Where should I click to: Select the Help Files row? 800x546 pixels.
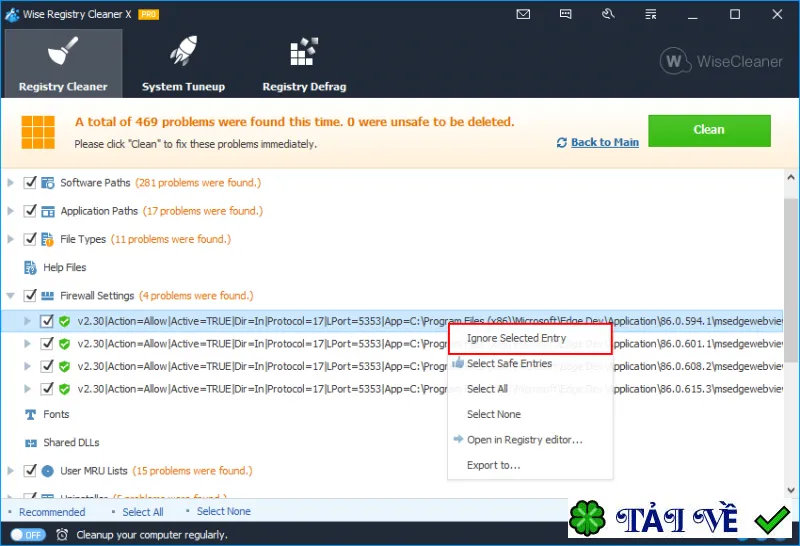pos(392,267)
